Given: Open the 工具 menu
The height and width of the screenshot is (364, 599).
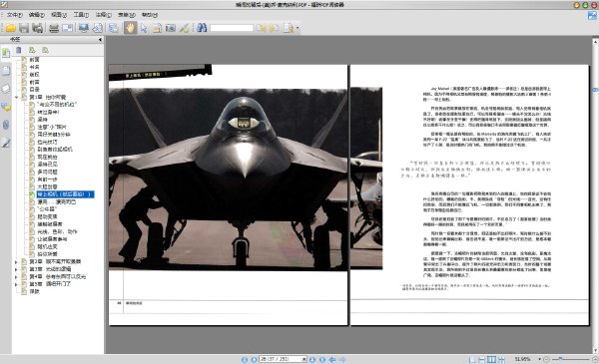Looking at the screenshot, I should (81, 15).
